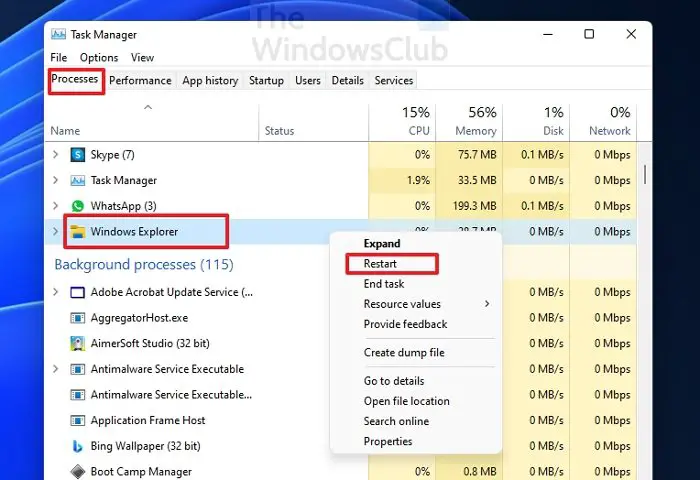Viewport: 700px width, 480px height.
Task: Sort by the Name column header
Action: [x=152, y=123]
